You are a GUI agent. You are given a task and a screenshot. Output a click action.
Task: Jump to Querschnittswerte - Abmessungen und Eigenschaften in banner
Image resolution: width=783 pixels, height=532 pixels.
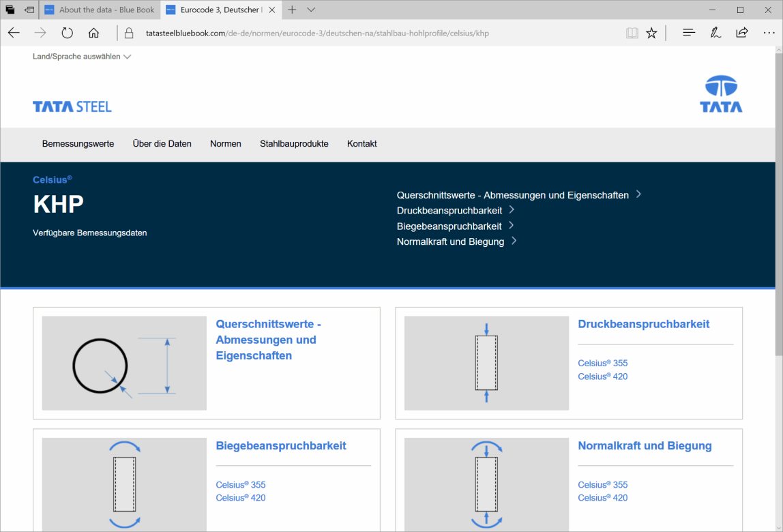(x=513, y=195)
